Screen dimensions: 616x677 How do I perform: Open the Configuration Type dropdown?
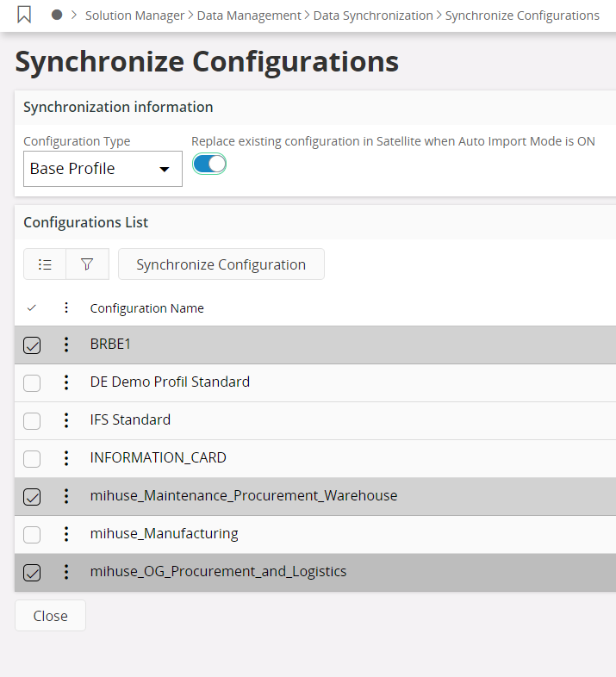pos(103,169)
